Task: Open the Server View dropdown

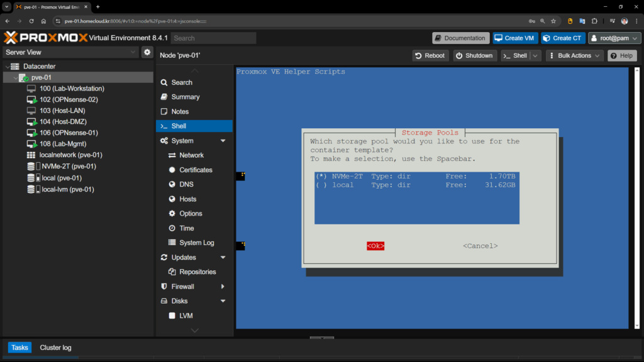Action: [70, 52]
